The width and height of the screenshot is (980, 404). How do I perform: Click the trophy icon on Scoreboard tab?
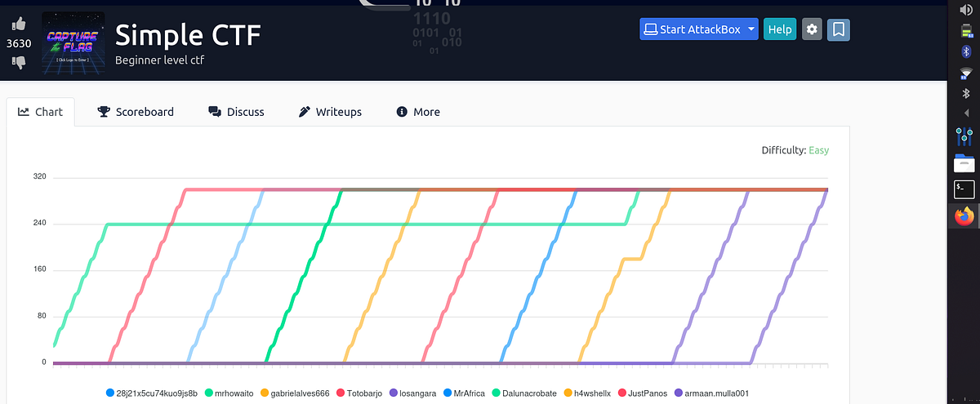pos(104,112)
